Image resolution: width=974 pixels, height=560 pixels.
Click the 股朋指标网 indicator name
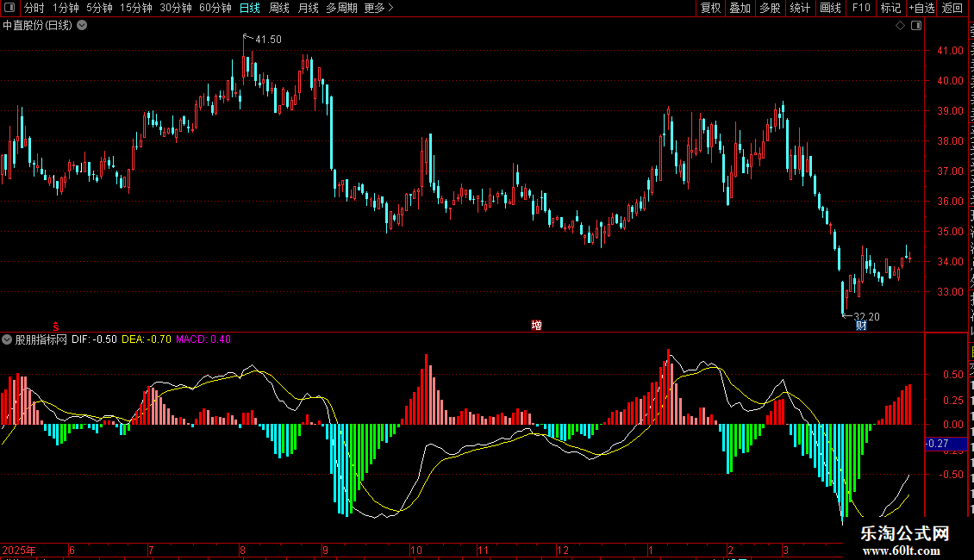(x=41, y=339)
